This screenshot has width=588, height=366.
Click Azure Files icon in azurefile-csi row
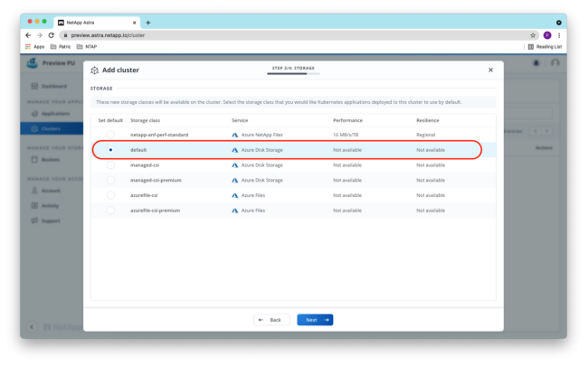pyautogui.click(x=235, y=195)
